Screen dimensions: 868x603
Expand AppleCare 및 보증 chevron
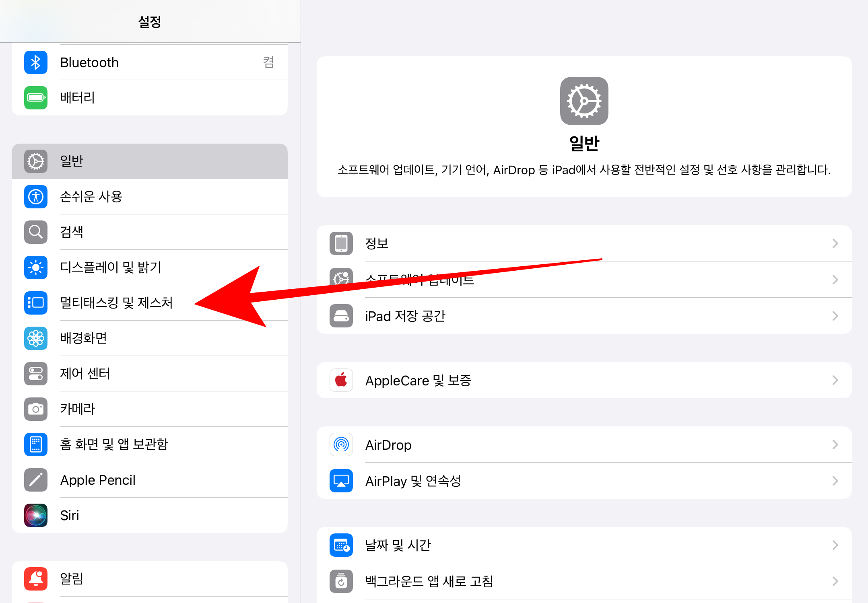[x=835, y=380]
